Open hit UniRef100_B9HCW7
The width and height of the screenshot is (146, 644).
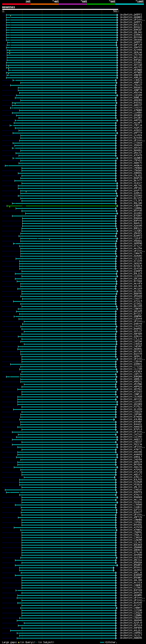pos(131,30)
